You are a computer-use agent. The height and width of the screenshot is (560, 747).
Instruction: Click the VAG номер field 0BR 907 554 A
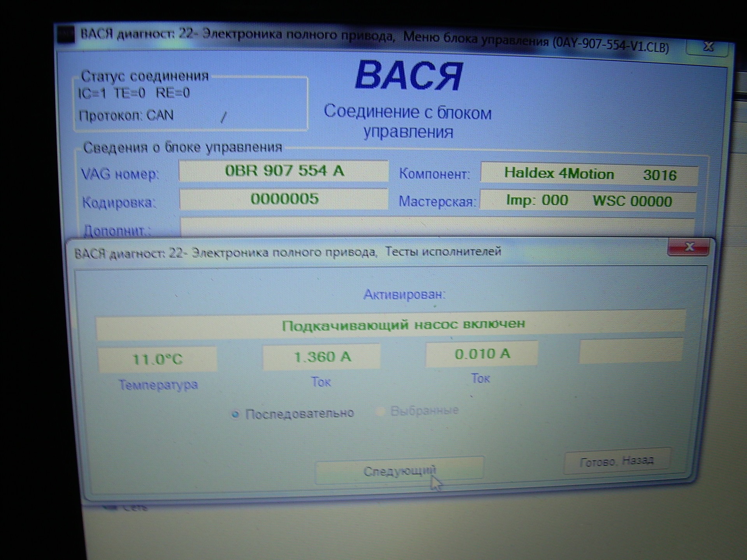click(x=284, y=171)
